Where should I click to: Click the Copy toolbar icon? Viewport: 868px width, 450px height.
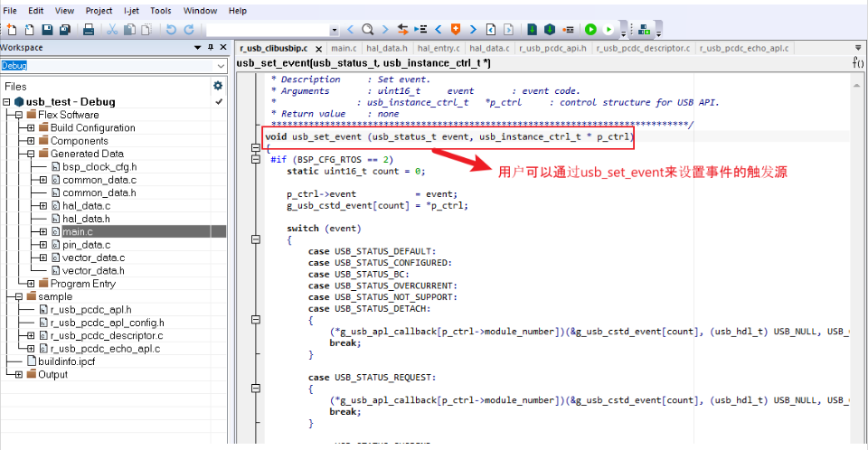[129, 29]
